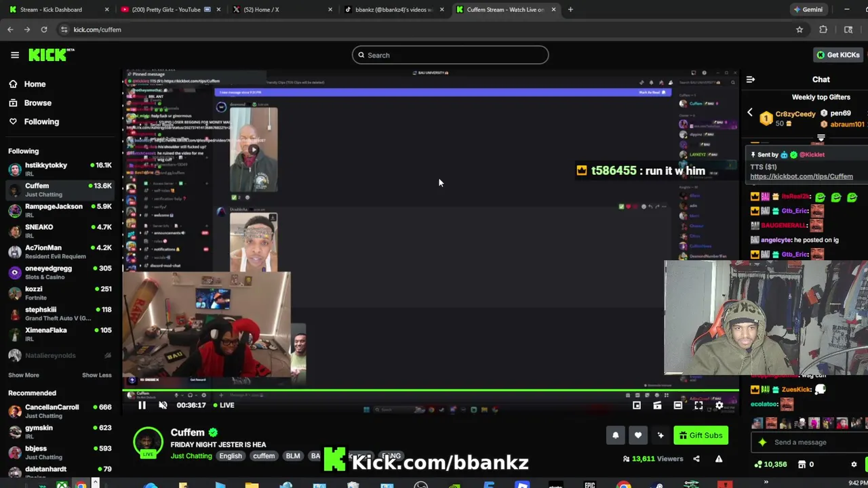Report the stream with warning icon
Image resolution: width=868 pixels, height=488 pixels.
pyautogui.click(x=719, y=459)
